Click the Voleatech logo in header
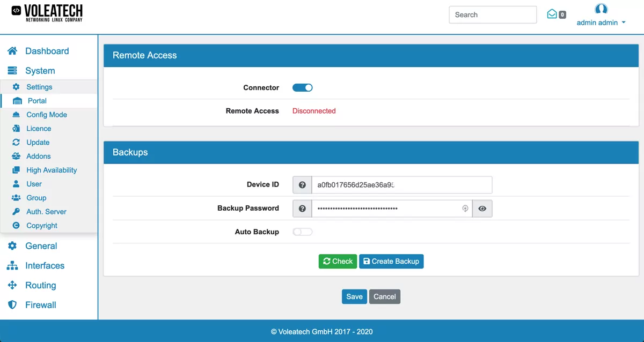This screenshot has height=342, width=644. pos(47,13)
